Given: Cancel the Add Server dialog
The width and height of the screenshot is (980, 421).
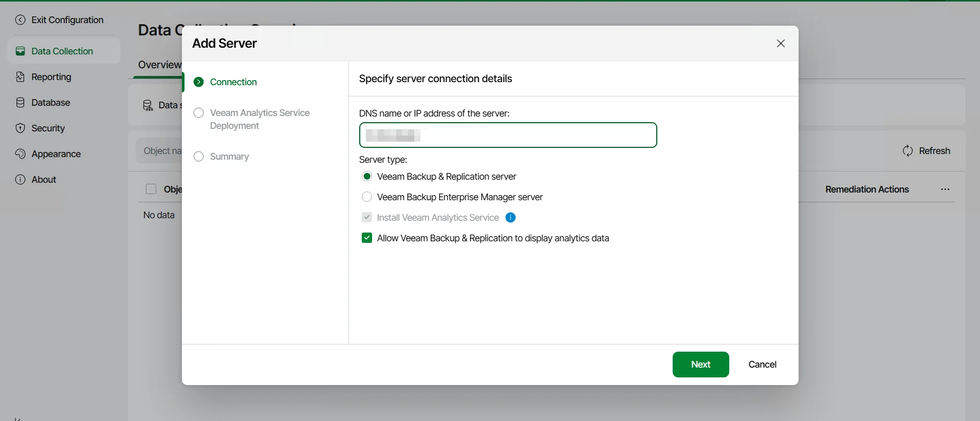Looking at the screenshot, I should coord(762,365).
